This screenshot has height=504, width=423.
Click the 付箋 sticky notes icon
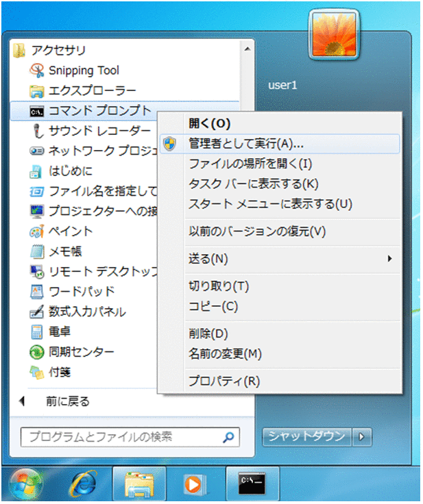point(36,373)
